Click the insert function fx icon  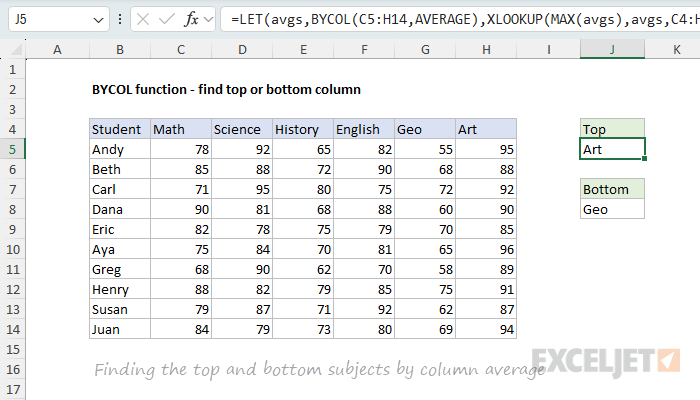coord(192,19)
